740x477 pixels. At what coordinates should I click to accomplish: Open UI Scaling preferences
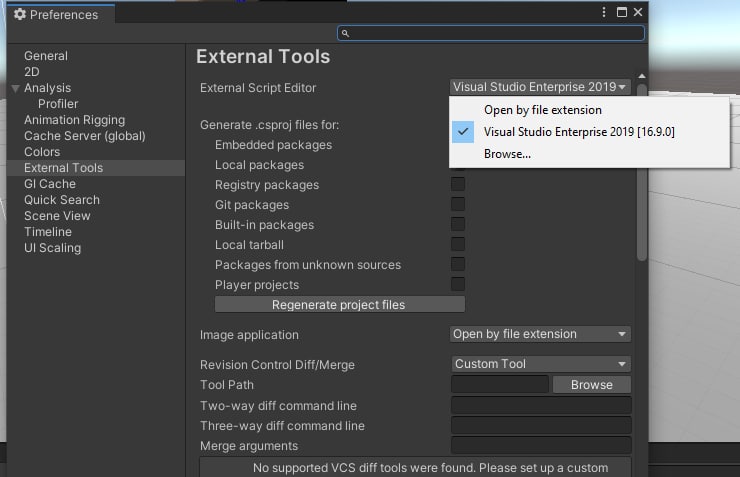click(x=52, y=248)
